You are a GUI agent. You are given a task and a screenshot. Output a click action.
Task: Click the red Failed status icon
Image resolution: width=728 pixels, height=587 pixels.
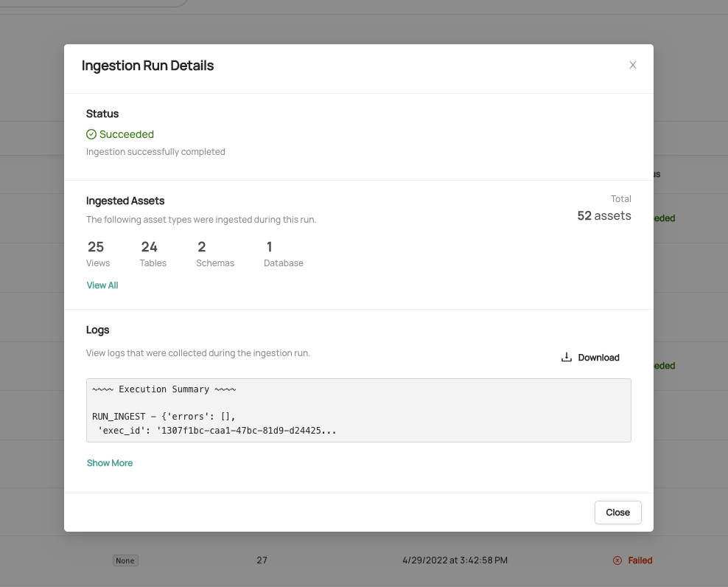[617, 560]
